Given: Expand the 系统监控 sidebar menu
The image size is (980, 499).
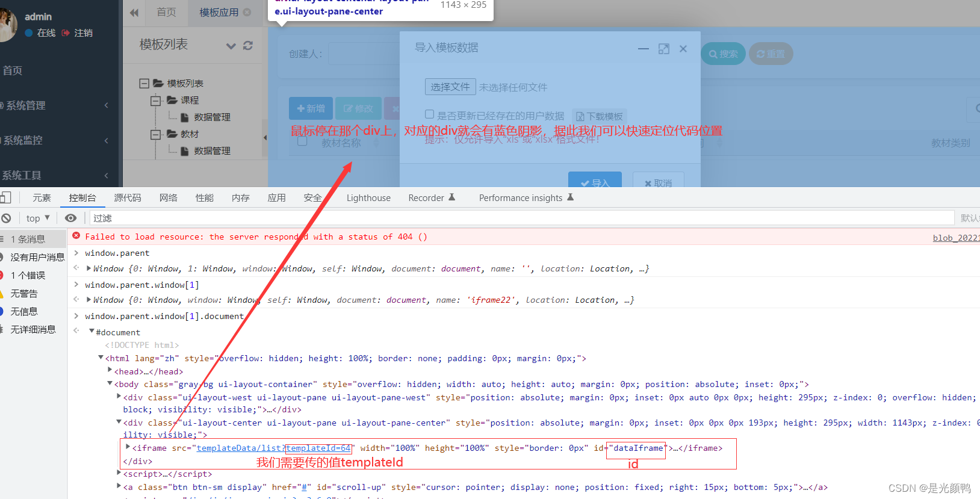Looking at the screenshot, I should point(58,140).
